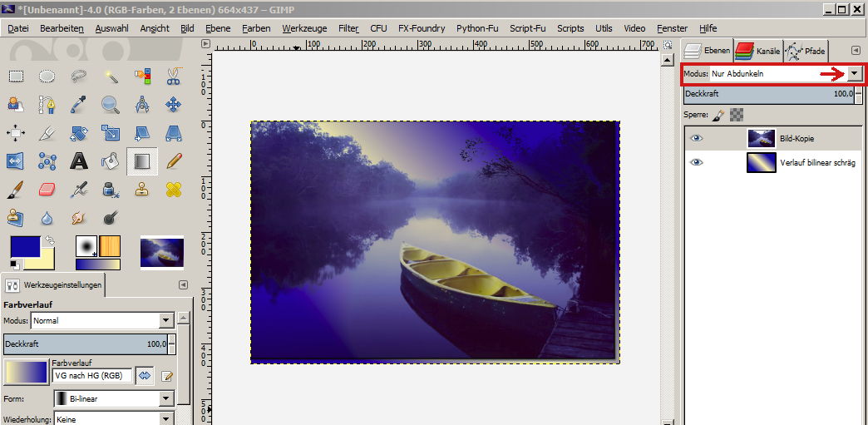Activate the Ink tool
Image resolution: width=868 pixels, height=425 pixels.
(x=111, y=190)
